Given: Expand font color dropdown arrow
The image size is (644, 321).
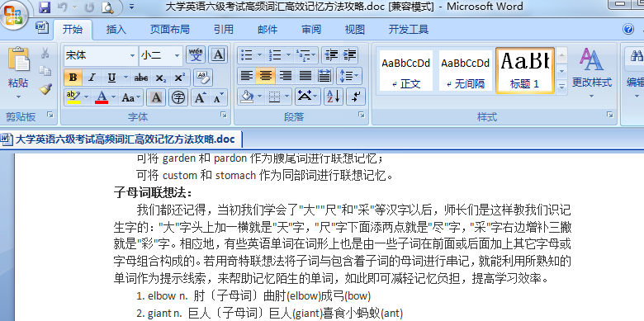Looking at the screenshot, I should (x=114, y=97).
